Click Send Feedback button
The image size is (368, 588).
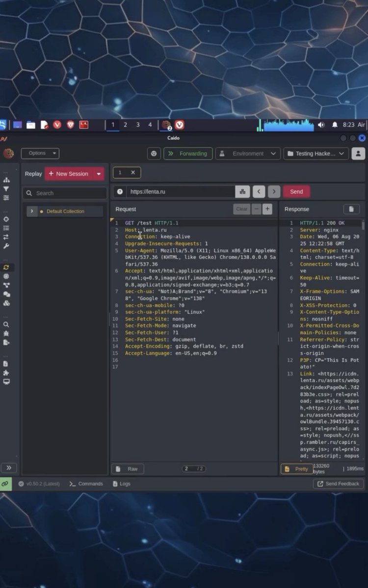[339, 484]
